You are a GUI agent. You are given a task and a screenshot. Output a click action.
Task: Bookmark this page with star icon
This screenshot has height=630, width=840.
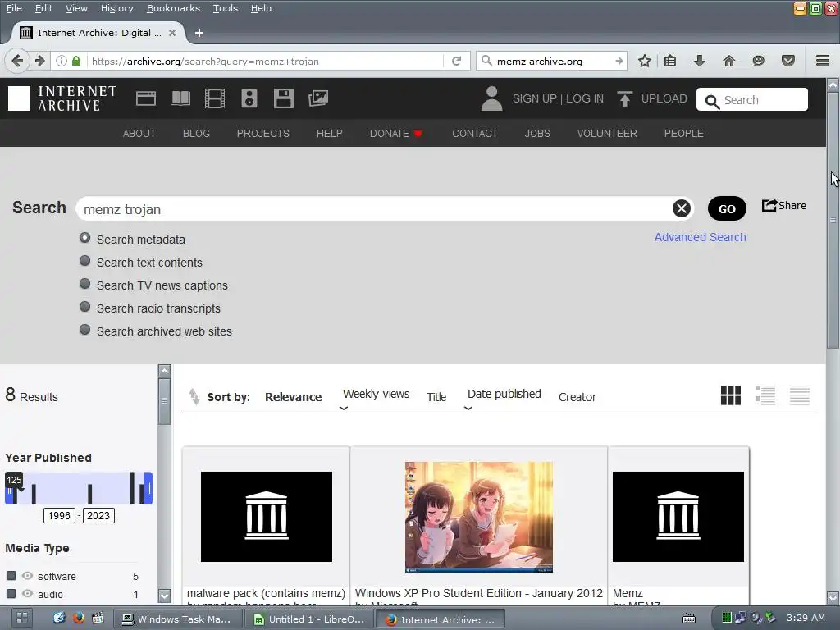click(645, 61)
